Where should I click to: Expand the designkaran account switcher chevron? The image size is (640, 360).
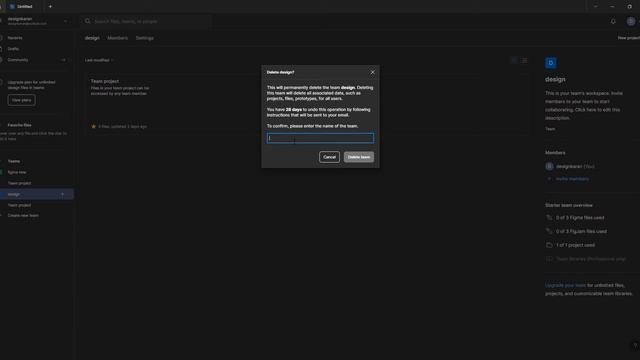pos(65,21)
